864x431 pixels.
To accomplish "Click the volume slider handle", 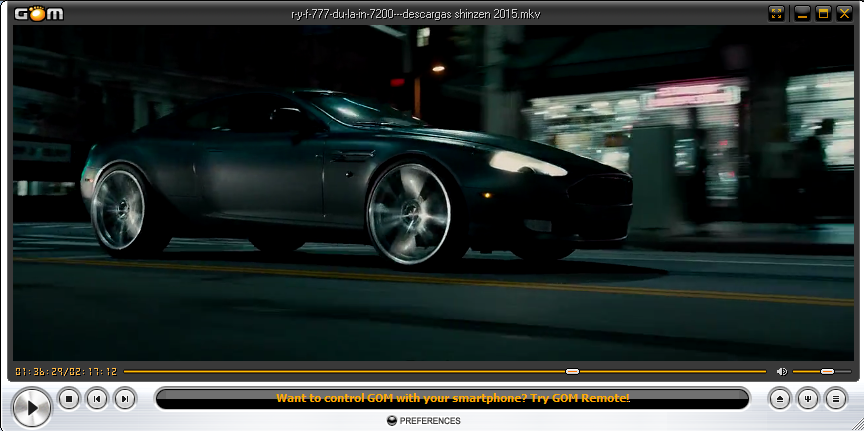I will pos(827,371).
